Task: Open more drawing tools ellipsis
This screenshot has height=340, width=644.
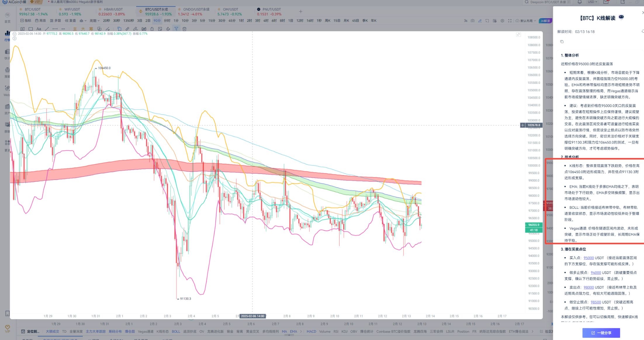Action: (63, 29)
